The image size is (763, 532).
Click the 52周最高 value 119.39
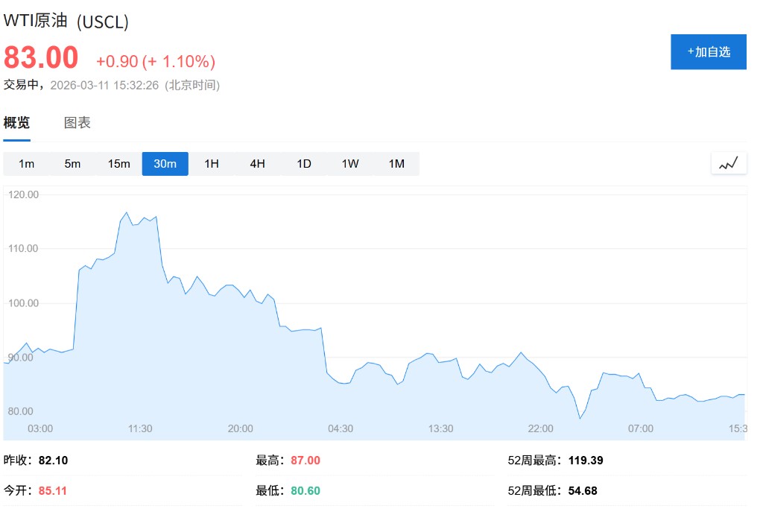coord(586,460)
